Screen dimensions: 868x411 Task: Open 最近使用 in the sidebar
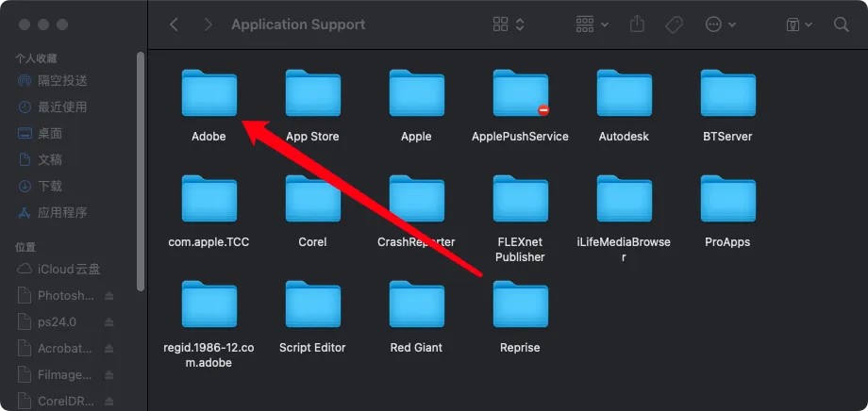(62, 107)
